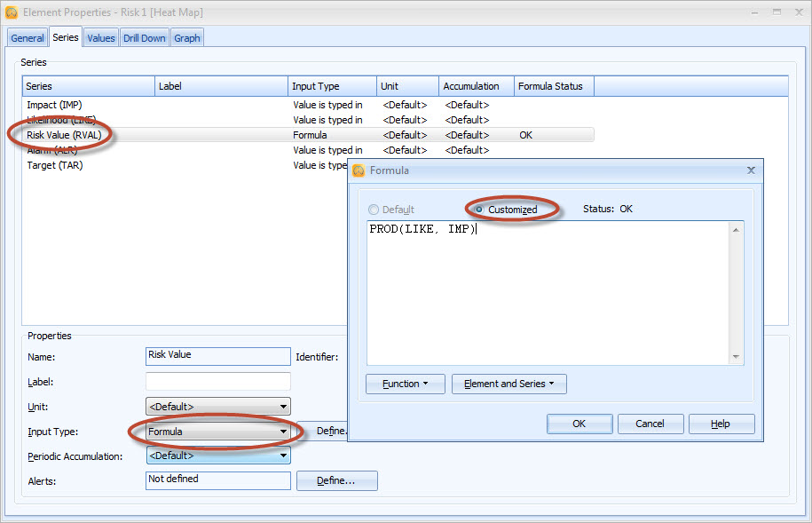Viewport: 812px width, 523px height.
Task: Expand the Input Type combo box
Action: 283,432
